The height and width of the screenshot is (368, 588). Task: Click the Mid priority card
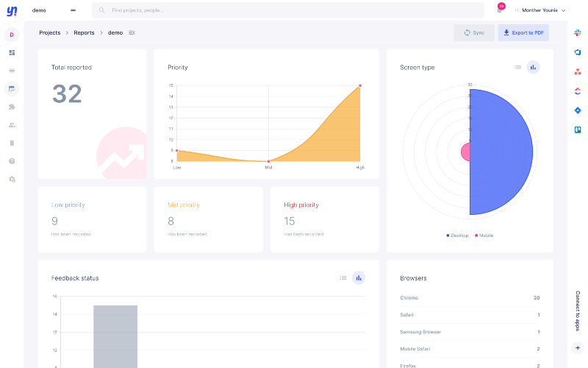[x=208, y=219]
